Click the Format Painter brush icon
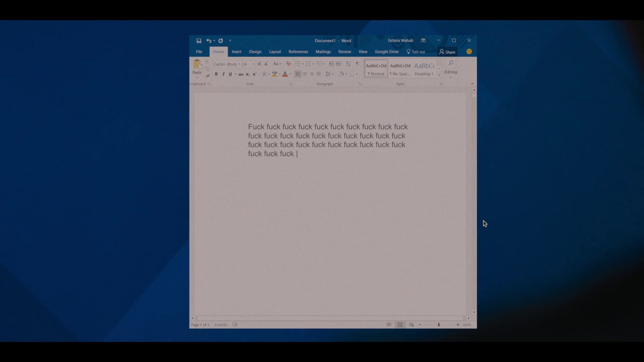Screen dimensions: 644x362 [x=207, y=75]
